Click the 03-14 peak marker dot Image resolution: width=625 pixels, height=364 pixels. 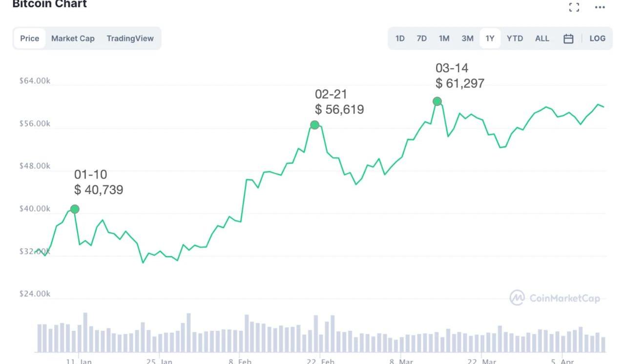(437, 101)
